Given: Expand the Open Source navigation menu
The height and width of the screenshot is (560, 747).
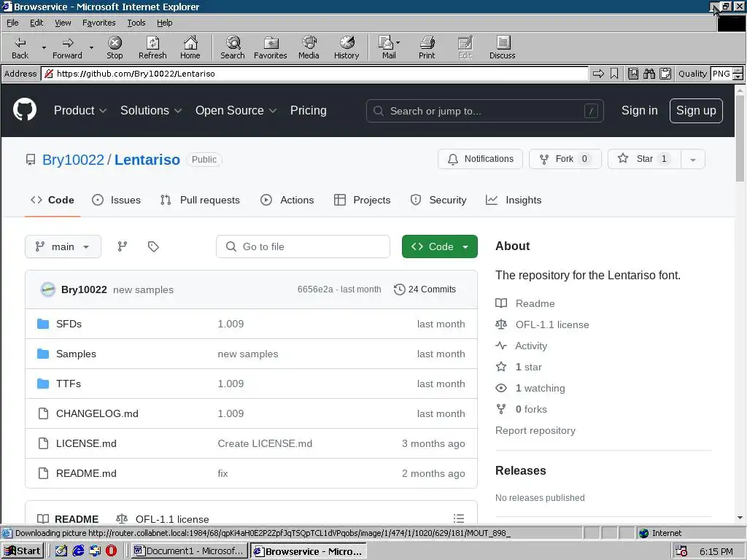Looking at the screenshot, I should click(236, 111).
